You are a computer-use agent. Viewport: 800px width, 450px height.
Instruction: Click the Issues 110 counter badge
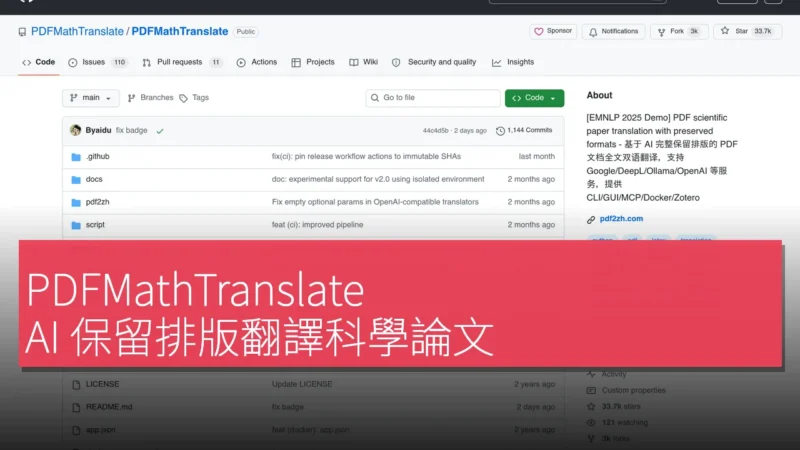pos(119,62)
